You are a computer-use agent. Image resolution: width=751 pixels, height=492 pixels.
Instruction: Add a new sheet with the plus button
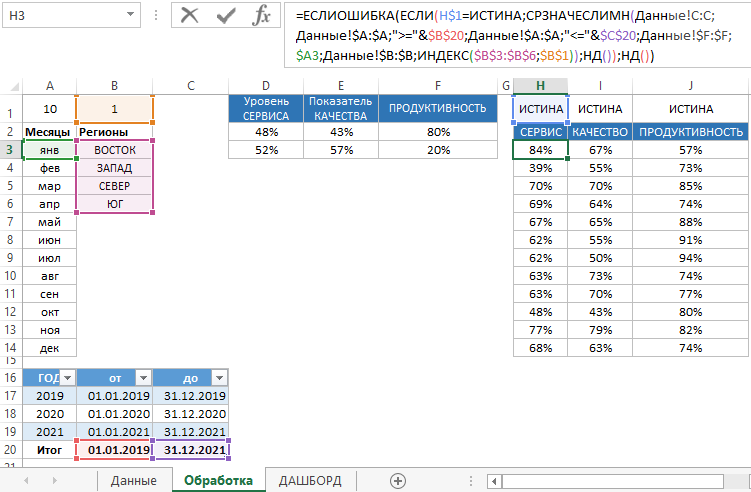tap(397, 480)
